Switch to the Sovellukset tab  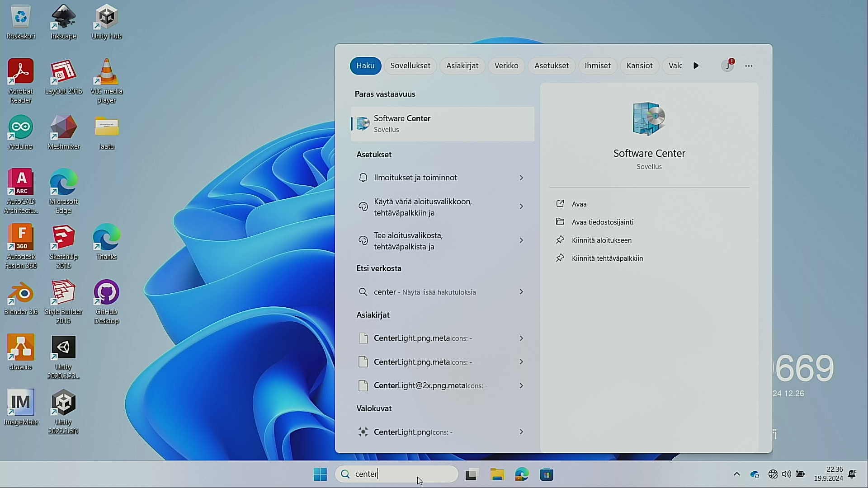[410, 66]
